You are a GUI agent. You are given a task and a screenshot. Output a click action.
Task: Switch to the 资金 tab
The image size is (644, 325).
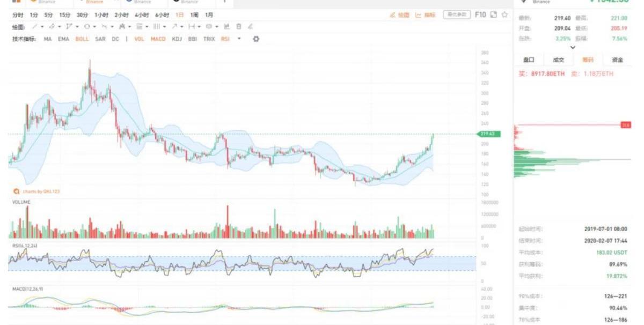coord(617,60)
